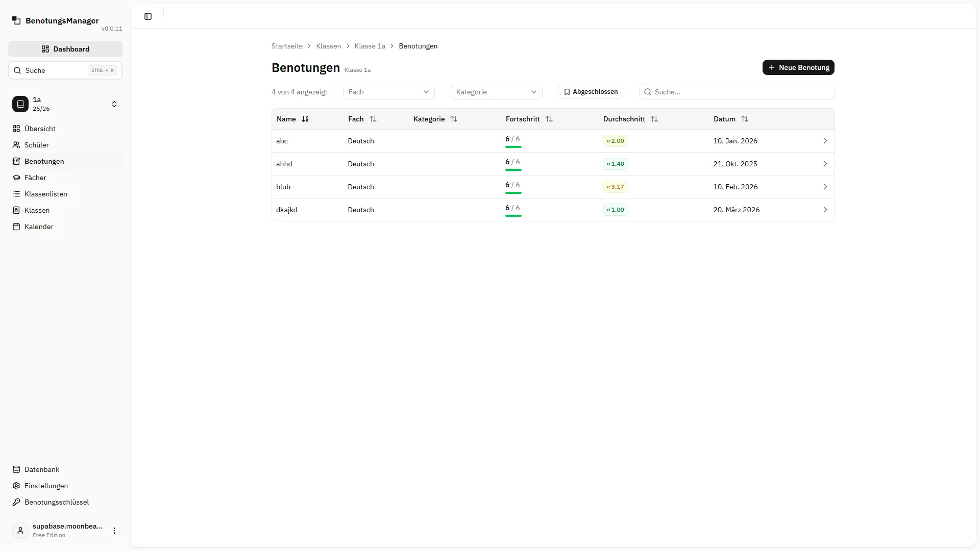Open Kalender in the sidebar
This screenshot has height=551, width=980.
pos(65,227)
